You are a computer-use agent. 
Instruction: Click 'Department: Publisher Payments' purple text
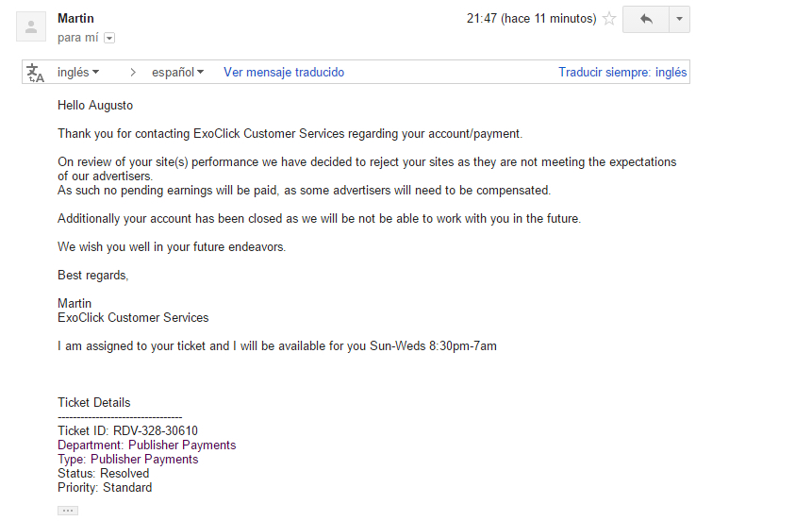point(146,445)
